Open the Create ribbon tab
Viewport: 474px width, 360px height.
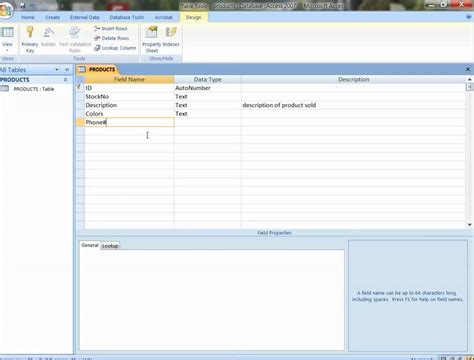click(53, 17)
